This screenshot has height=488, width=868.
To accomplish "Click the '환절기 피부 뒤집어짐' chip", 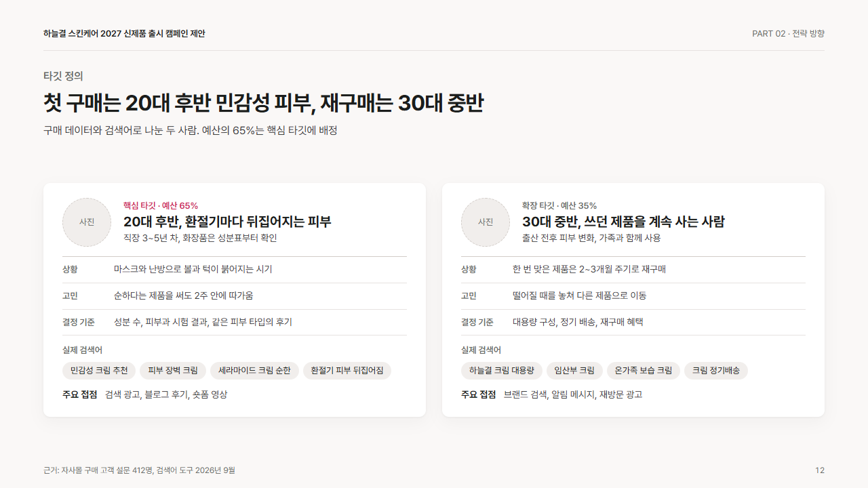I will [347, 371].
